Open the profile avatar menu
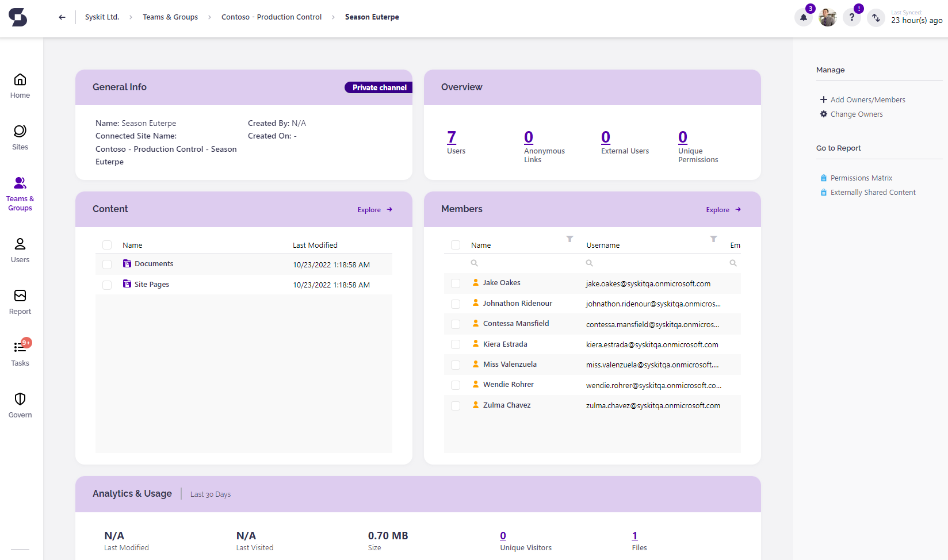The height and width of the screenshot is (560, 948). [x=828, y=17]
